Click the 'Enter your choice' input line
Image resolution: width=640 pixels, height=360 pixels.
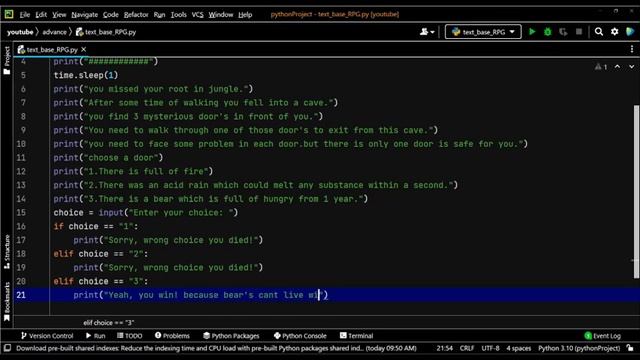[x=146, y=213]
